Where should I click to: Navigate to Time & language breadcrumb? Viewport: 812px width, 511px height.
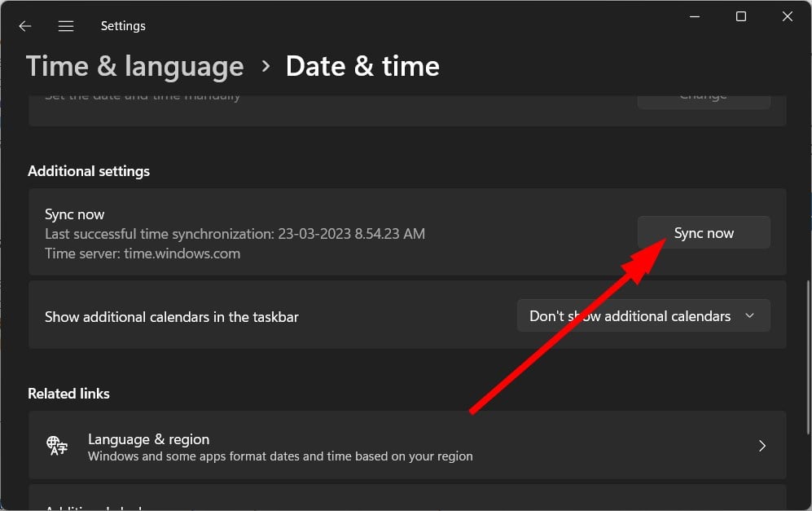pos(134,66)
